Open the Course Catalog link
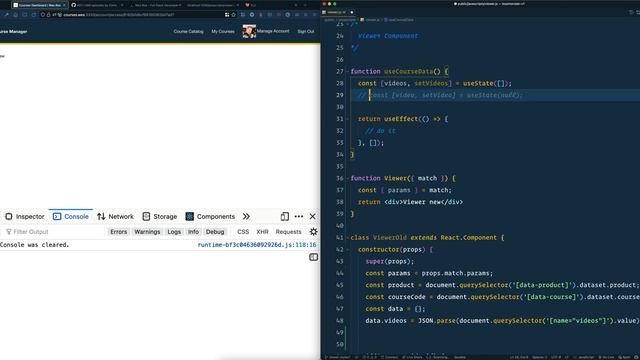 188,31
